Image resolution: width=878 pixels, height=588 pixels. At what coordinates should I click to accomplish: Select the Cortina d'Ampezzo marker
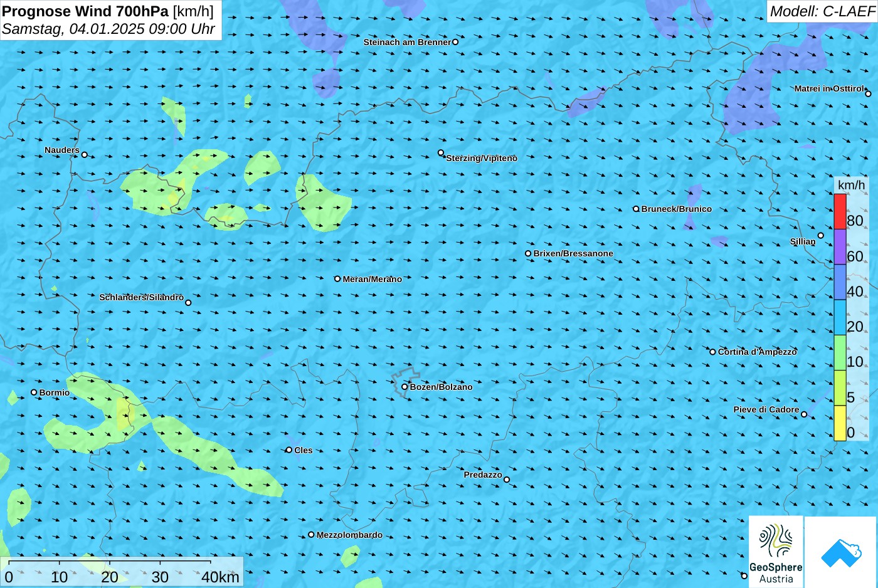coord(712,352)
